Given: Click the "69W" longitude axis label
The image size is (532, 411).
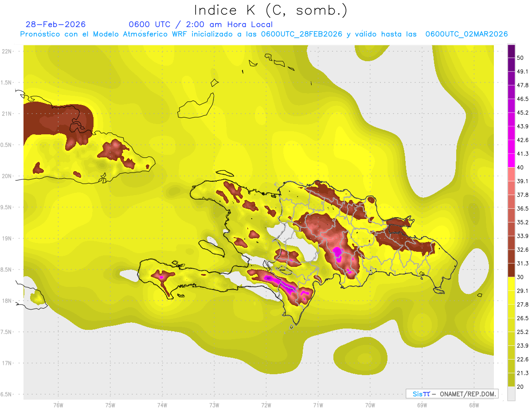Looking at the screenshot, I should click(x=422, y=405).
